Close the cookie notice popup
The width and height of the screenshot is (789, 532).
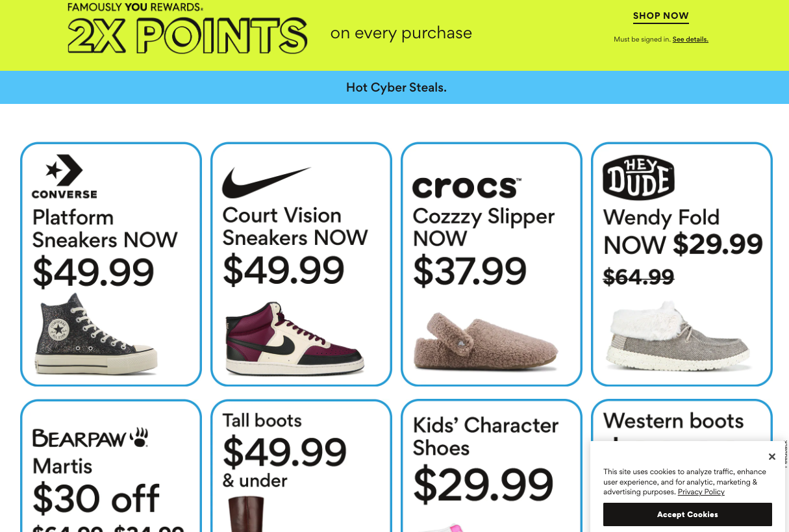tap(771, 457)
